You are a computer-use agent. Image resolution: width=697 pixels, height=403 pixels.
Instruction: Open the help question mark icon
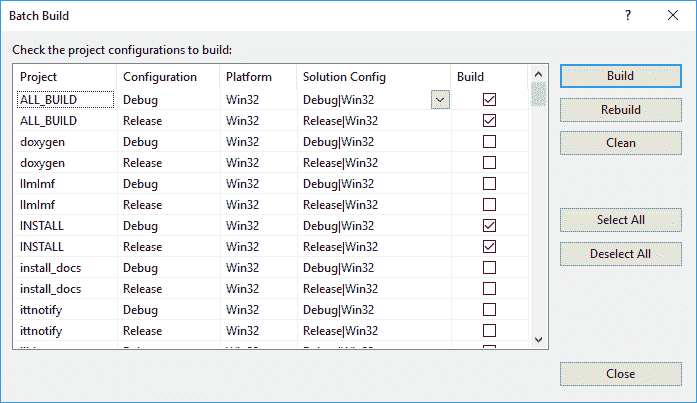627,16
